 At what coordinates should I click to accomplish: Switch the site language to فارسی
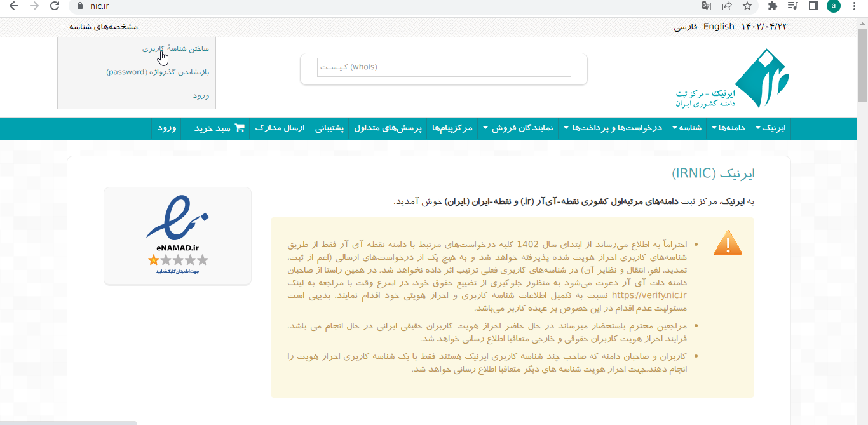(x=685, y=27)
